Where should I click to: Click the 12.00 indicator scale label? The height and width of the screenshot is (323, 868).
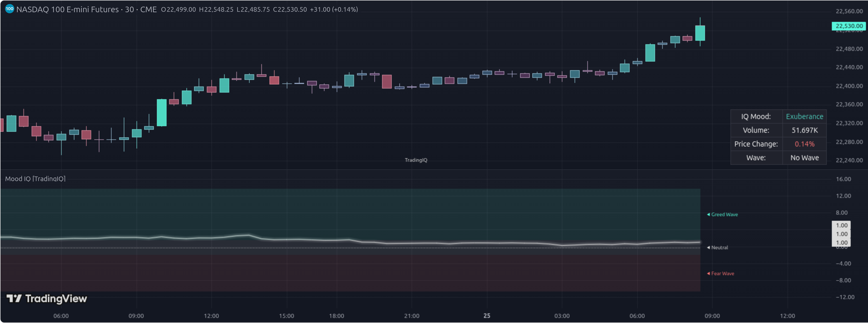point(843,196)
